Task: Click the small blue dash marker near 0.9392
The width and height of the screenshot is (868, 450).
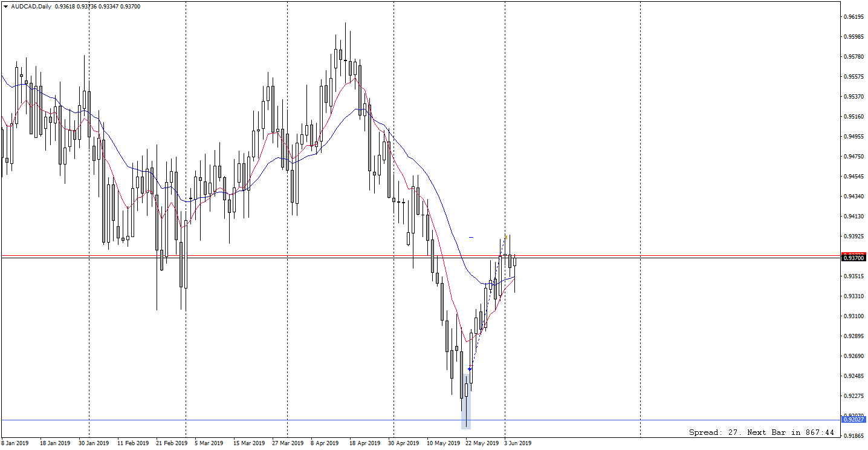Action: tap(471, 237)
